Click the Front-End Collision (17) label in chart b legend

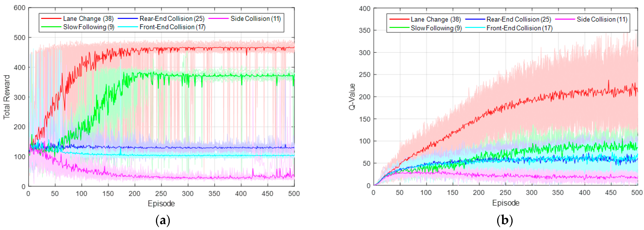click(519, 28)
